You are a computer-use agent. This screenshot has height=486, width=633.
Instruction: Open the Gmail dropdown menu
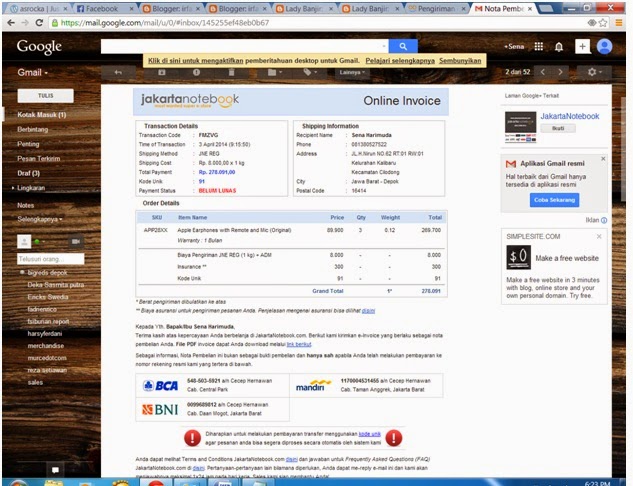[x=32, y=73]
